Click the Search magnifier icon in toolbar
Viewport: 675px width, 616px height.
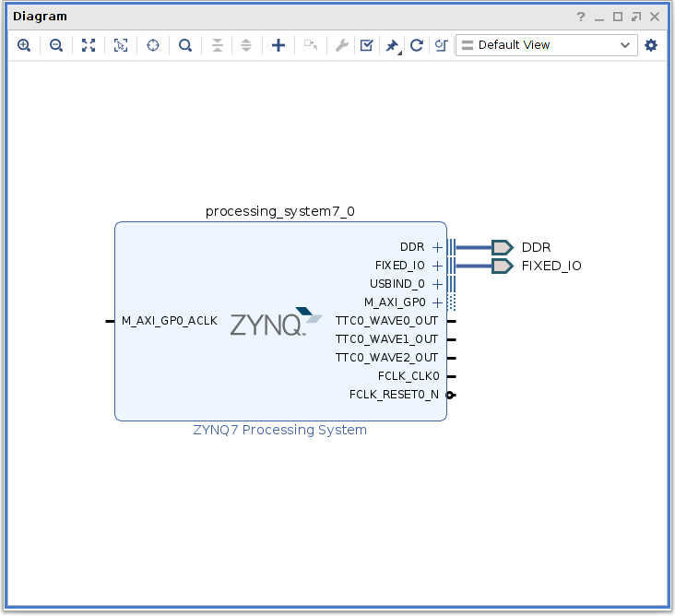[x=185, y=45]
